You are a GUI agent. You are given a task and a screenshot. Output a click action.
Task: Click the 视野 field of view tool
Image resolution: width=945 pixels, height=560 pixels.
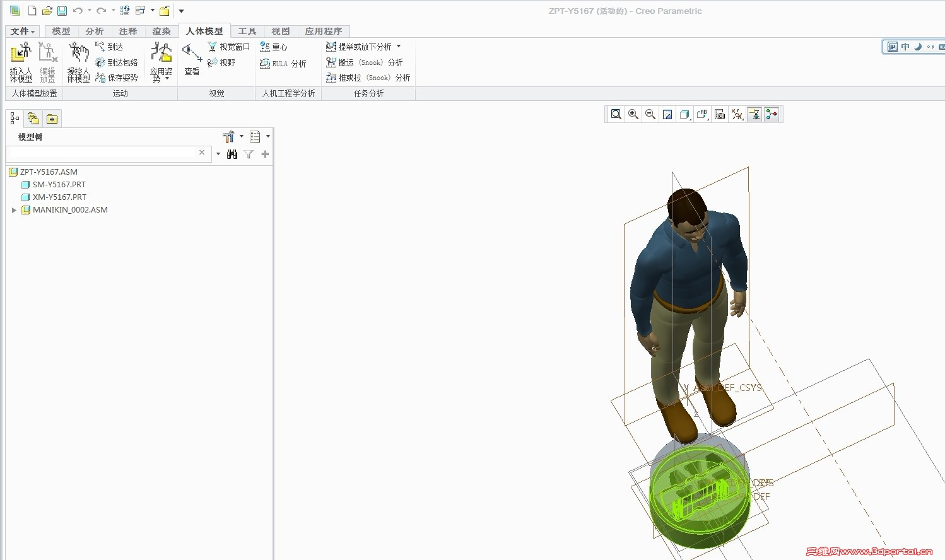[221, 62]
